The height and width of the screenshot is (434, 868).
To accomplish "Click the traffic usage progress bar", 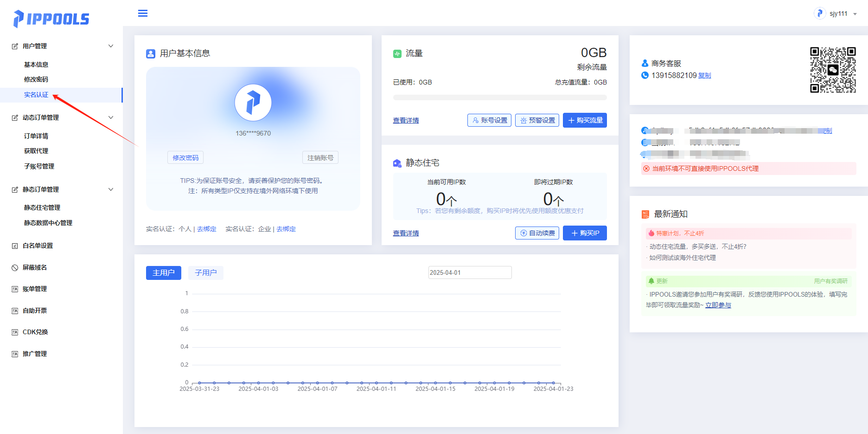I will (500, 97).
